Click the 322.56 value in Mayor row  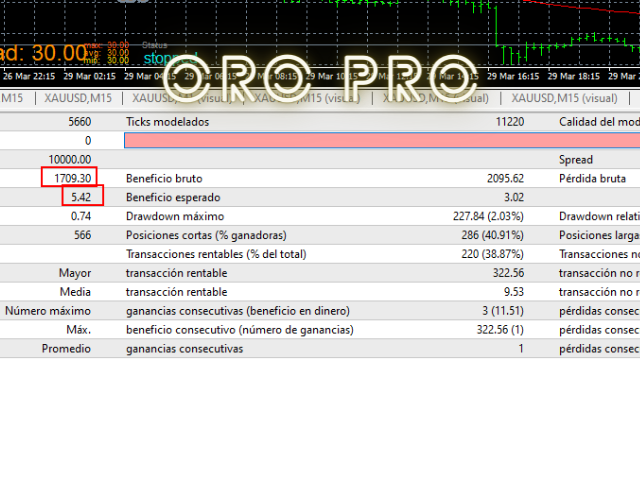click(508, 273)
